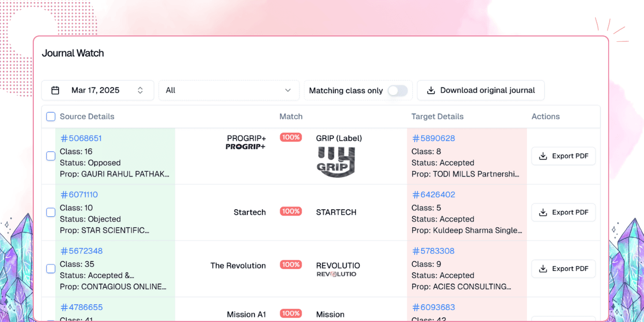Open target application link #5890628
This screenshot has width=644, height=322.
[433, 138]
